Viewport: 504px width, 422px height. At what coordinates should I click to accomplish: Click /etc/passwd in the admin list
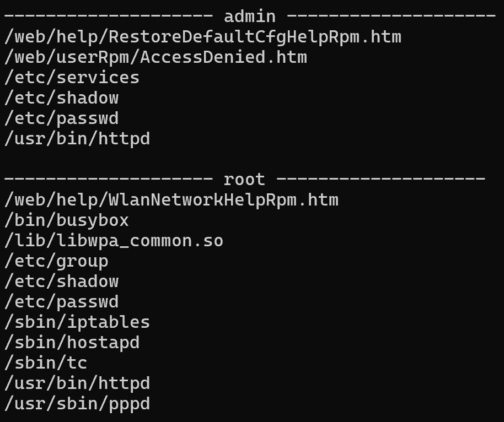pyautogui.click(x=61, y=118)
